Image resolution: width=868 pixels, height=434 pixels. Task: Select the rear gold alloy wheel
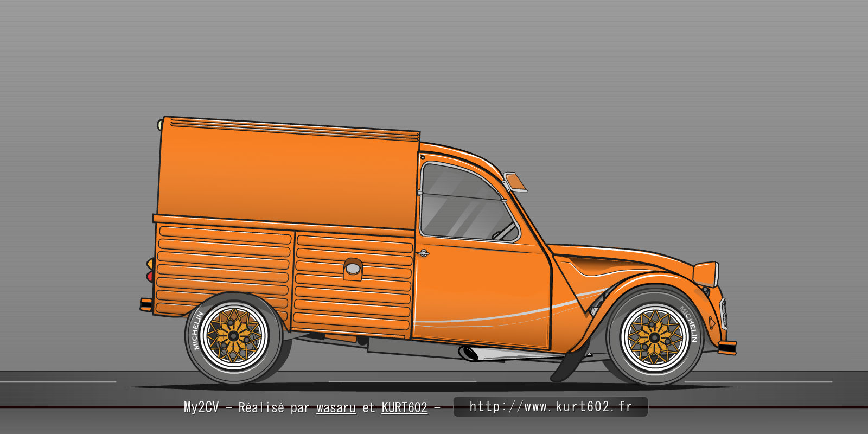(x=234, y=336)
